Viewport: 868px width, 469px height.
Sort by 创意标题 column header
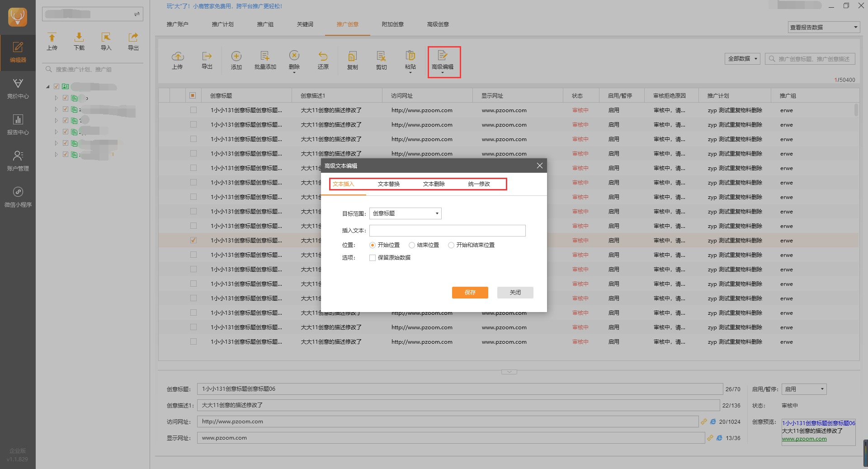click(x=246, y=96)
